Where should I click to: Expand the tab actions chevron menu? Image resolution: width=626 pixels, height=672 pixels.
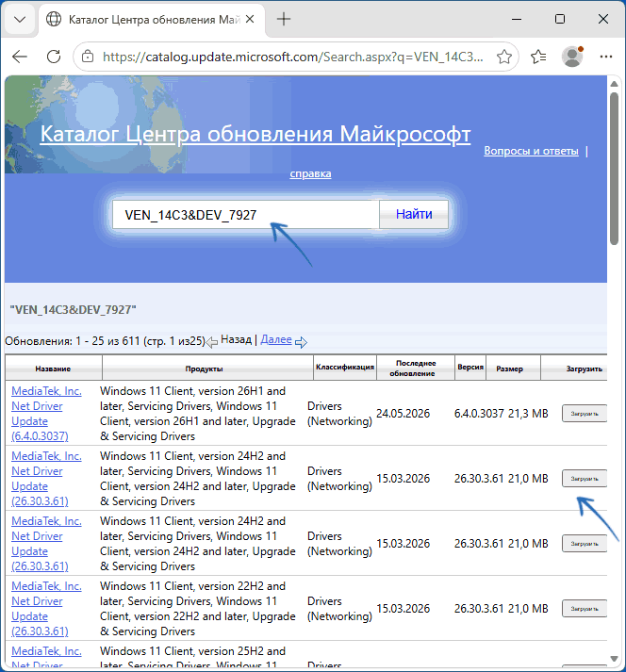coord(20,19)
